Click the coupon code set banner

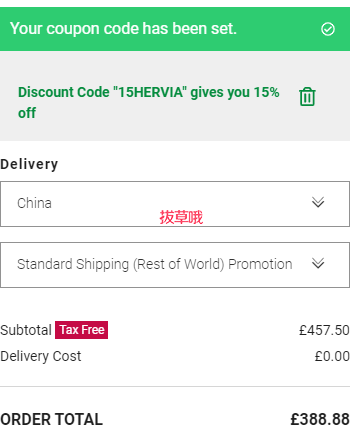(x=175, y=29)
